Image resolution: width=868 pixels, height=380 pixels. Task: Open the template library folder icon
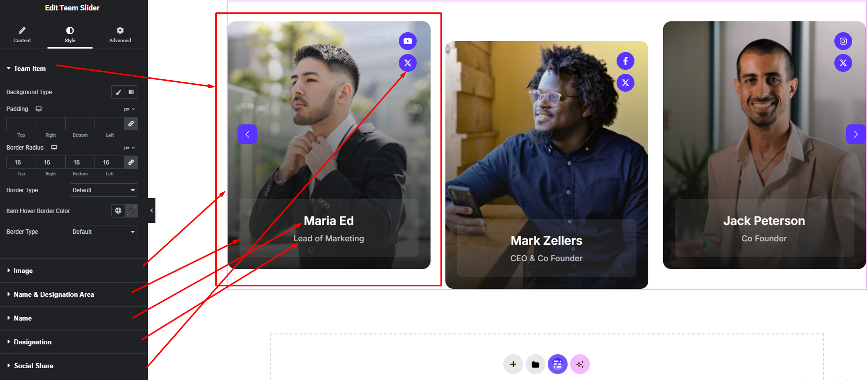tap(535, 364)
